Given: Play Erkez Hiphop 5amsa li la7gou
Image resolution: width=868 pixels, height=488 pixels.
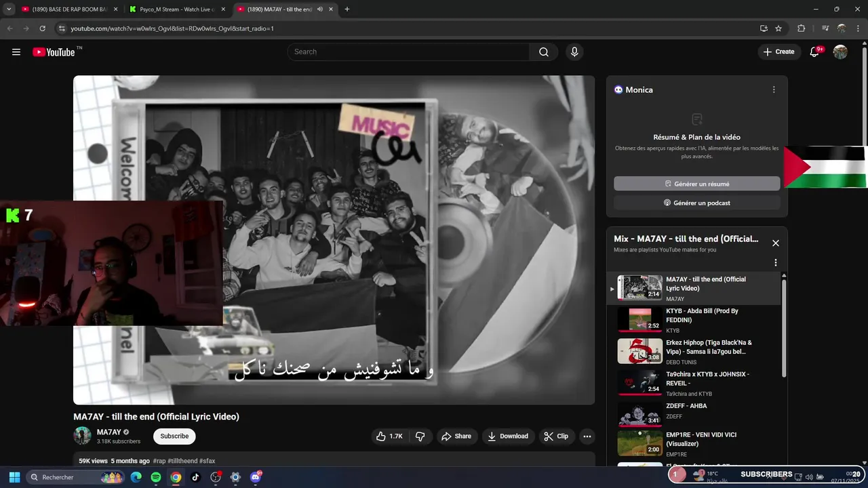Looking at the screenshot, I should coord(694,352).
